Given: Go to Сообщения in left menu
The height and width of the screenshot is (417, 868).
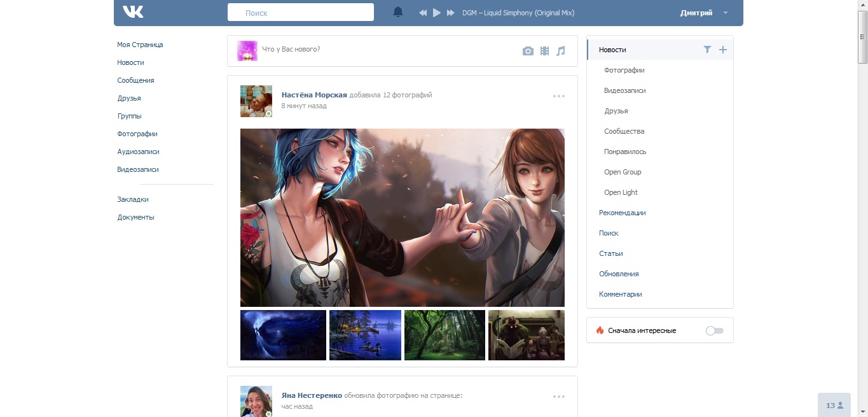Looking at the screenshot, I should coord(135,80).
